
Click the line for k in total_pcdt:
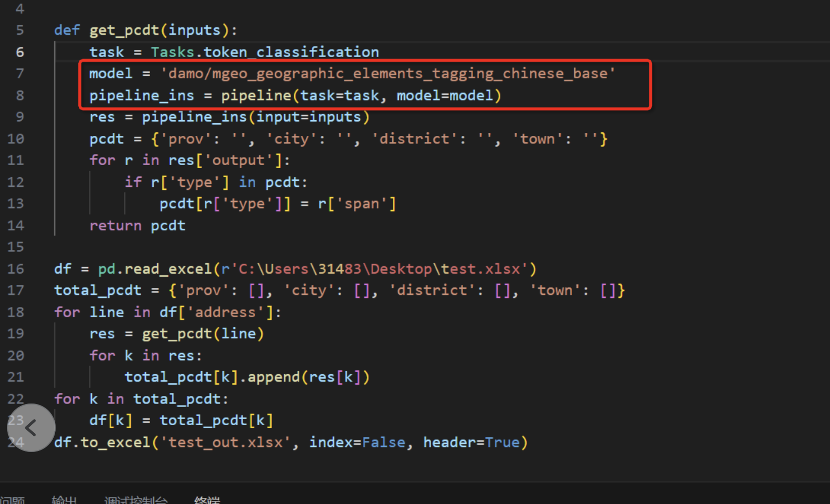coord(142,399)
